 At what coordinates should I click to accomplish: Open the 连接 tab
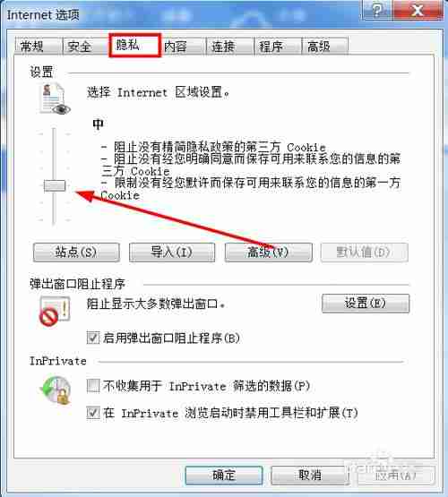click(229, 47)
